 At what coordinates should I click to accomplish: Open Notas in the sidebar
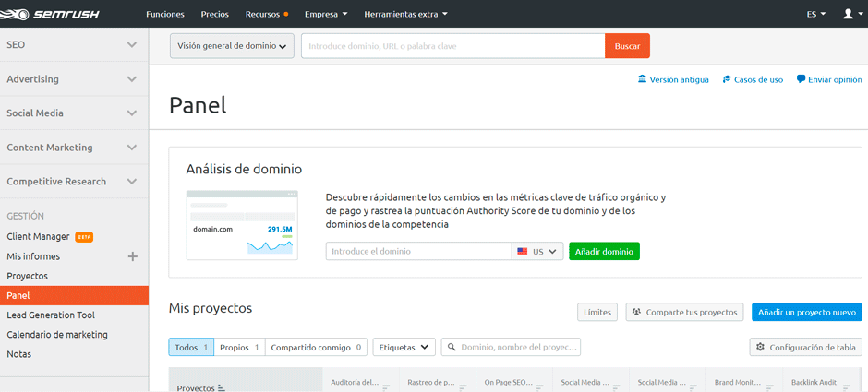coord(18,354)
